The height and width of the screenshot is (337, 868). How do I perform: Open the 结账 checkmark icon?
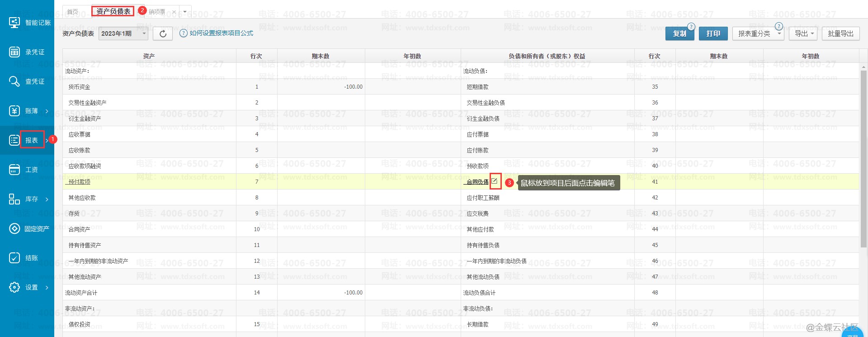[14, 258]
